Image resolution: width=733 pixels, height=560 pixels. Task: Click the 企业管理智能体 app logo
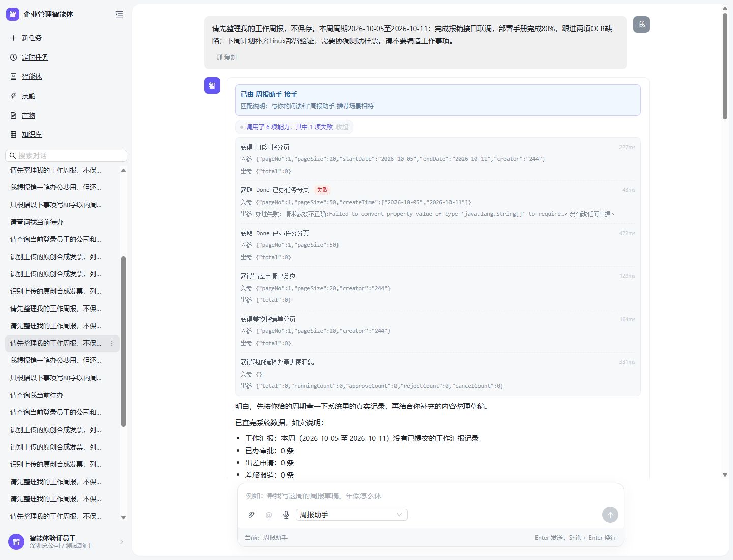pyautogui.click(x=13, y=14)
